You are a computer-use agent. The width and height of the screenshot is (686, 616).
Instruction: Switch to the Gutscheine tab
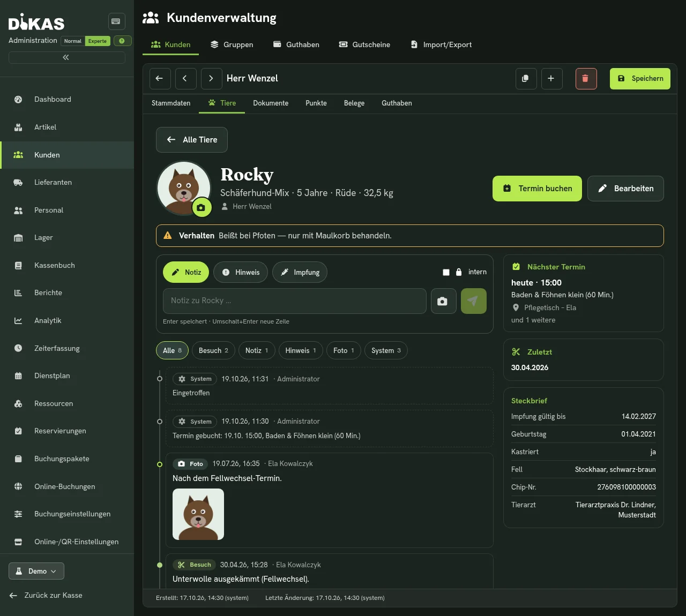click(x=364, y=44)
